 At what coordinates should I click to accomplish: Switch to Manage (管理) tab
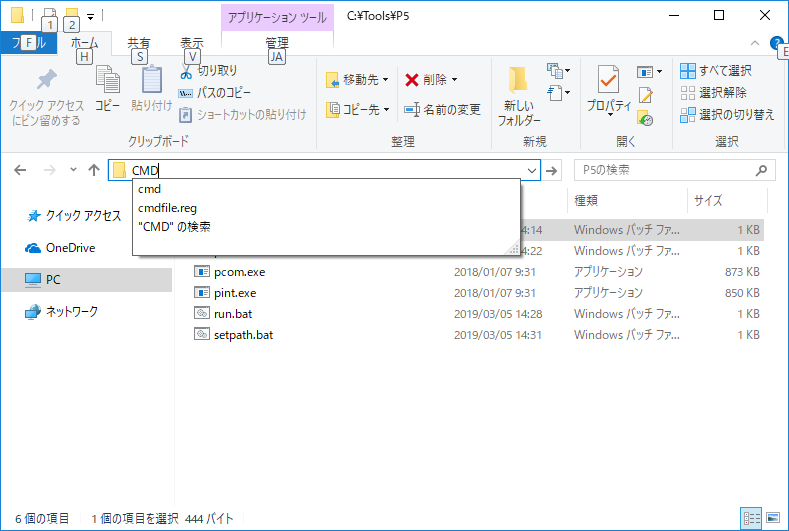click(x=277, y=44)
